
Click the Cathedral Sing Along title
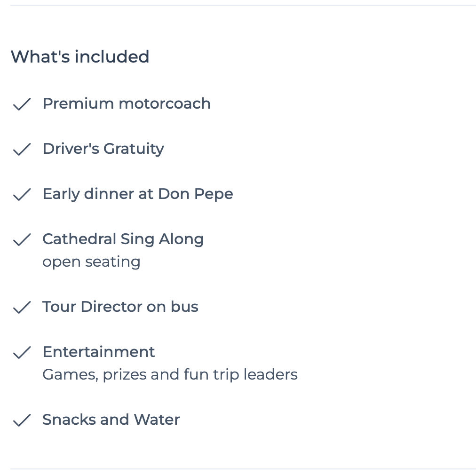point(123,239)
